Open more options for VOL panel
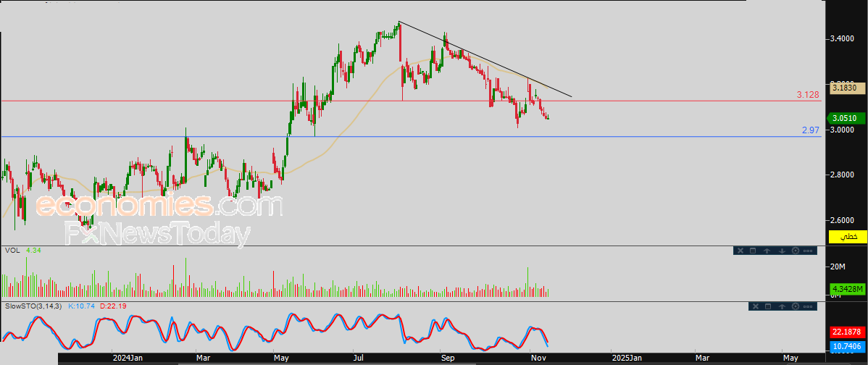This screenshot has width=868, height=365. tap(808, 251)
